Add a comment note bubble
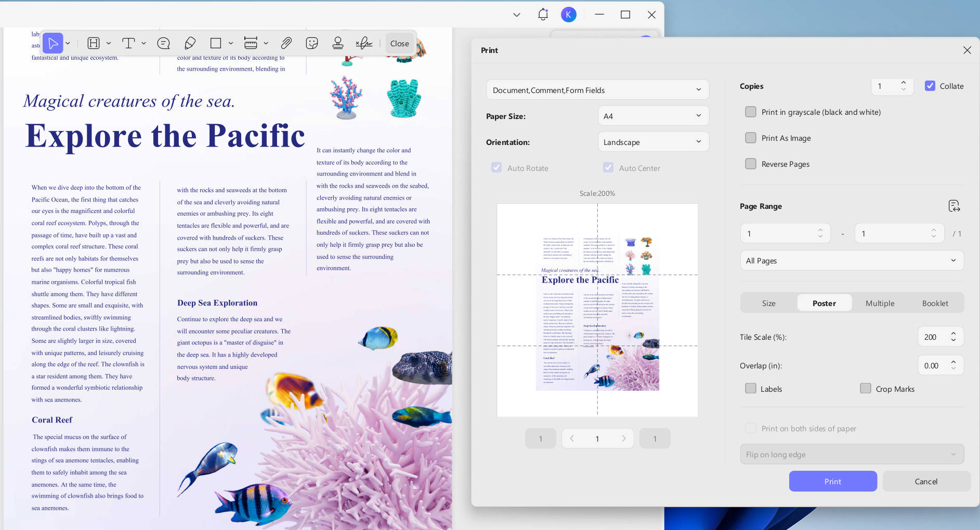The height and width of the screenshot is (530, 980). click(x=163, y=43)
